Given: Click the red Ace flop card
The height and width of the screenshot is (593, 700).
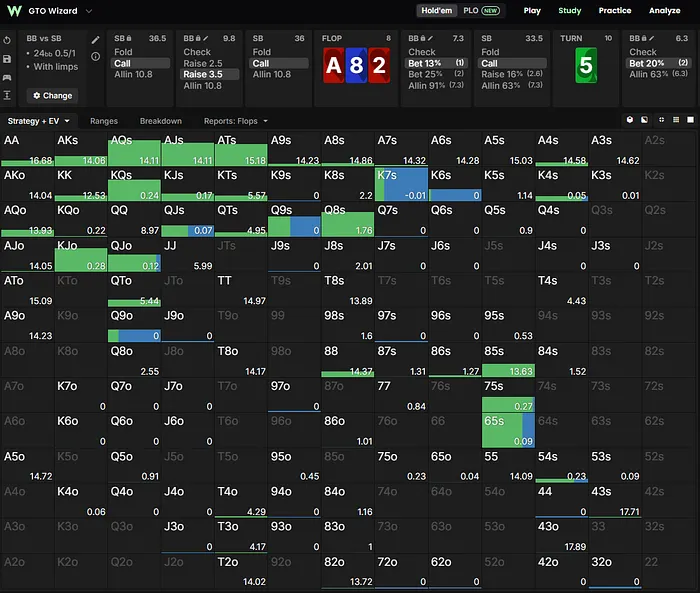Looking at the screenshot, I should 333,66.
